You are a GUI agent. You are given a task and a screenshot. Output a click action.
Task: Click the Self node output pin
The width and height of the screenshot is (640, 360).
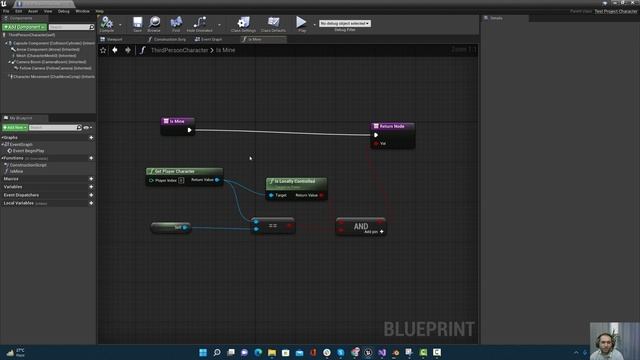tap(185, 227)
